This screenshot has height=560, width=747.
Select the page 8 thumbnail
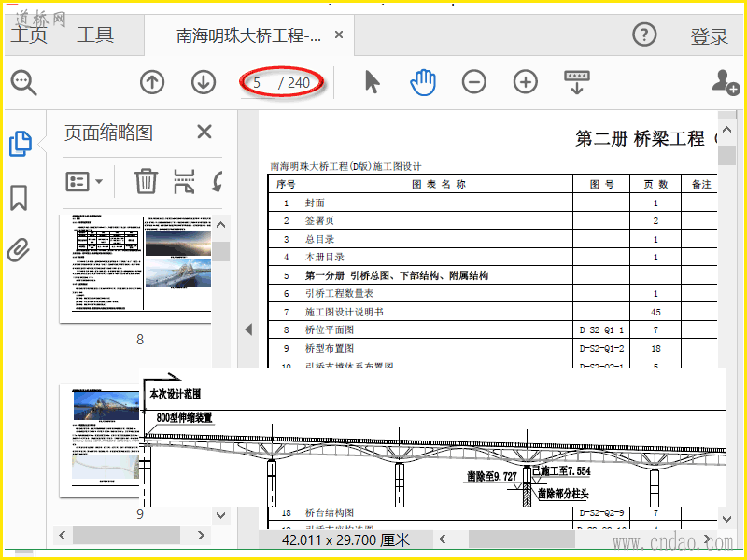point(135,269)
